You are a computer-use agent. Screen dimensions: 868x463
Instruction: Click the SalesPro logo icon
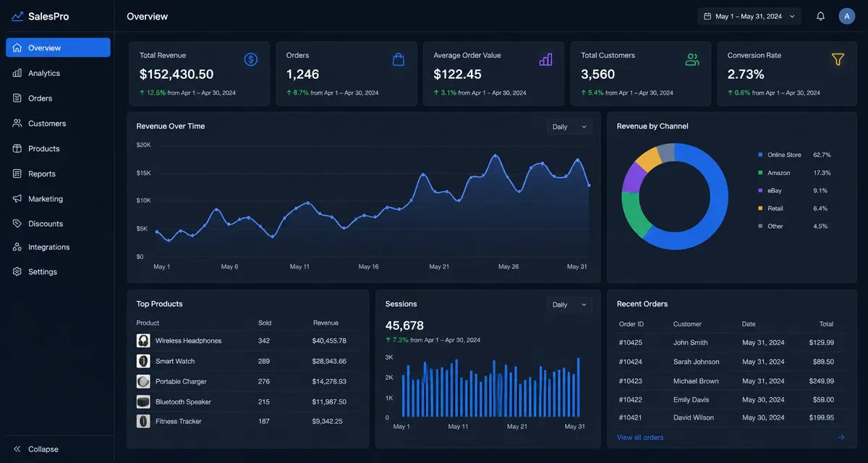pos(17,16)
